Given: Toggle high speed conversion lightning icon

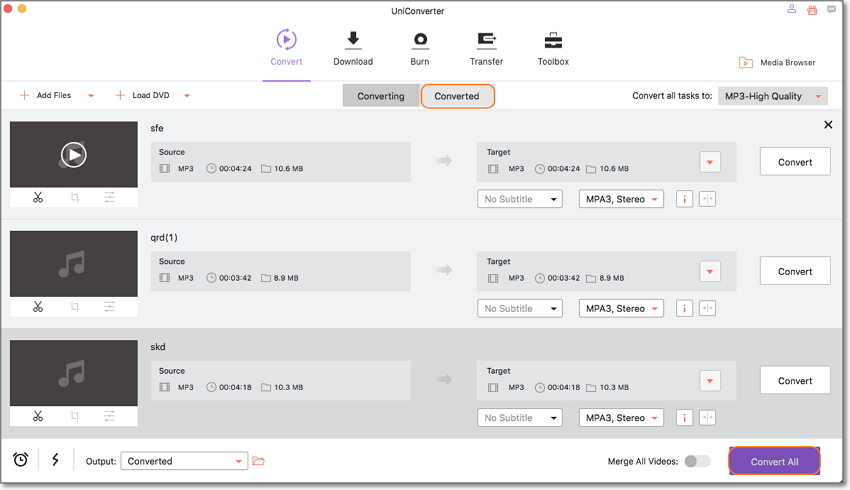Looking at the screenshot, I should [x=55, y=460].
